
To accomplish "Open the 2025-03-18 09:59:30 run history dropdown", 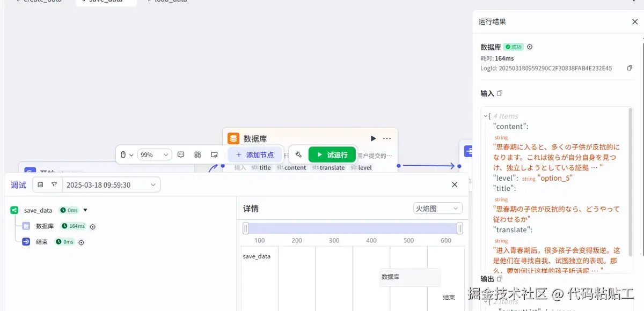I will 111,184.
